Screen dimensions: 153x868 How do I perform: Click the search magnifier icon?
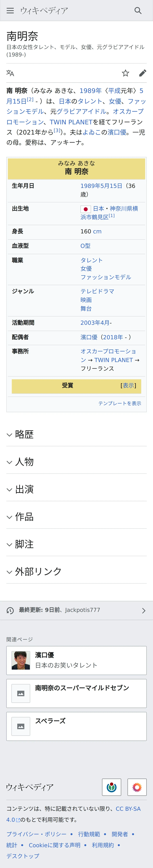138,10
